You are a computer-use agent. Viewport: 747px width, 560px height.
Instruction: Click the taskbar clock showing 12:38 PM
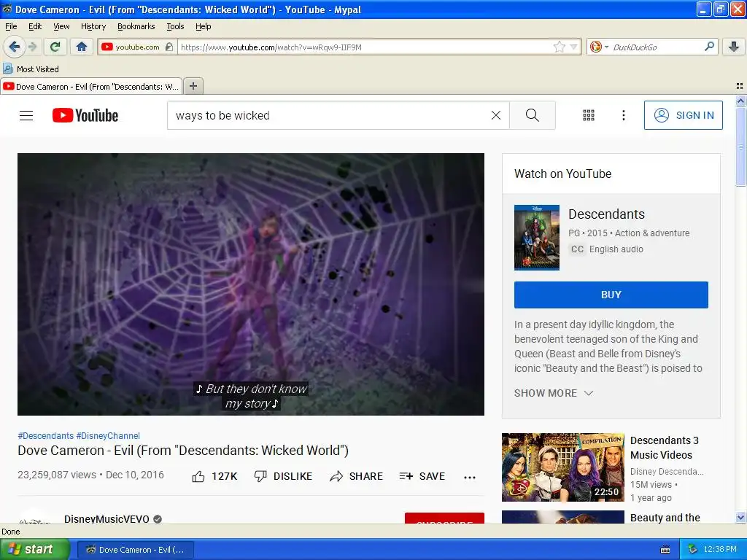[x=719, y=550]
